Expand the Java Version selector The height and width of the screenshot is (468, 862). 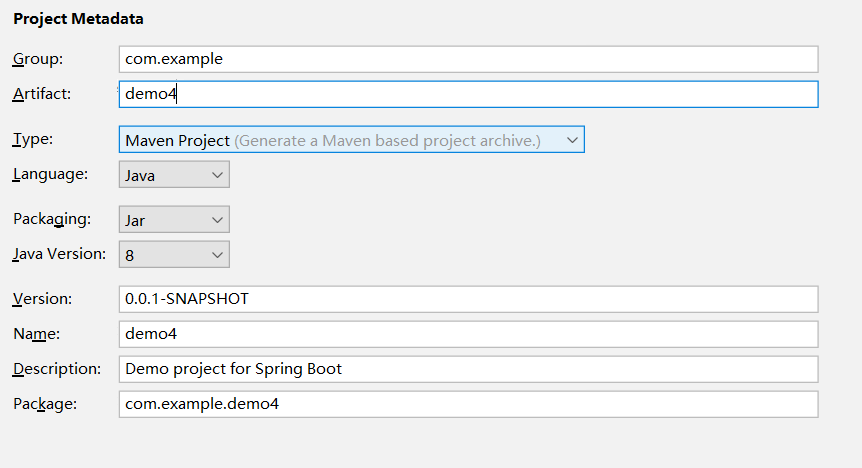point(174,255)
